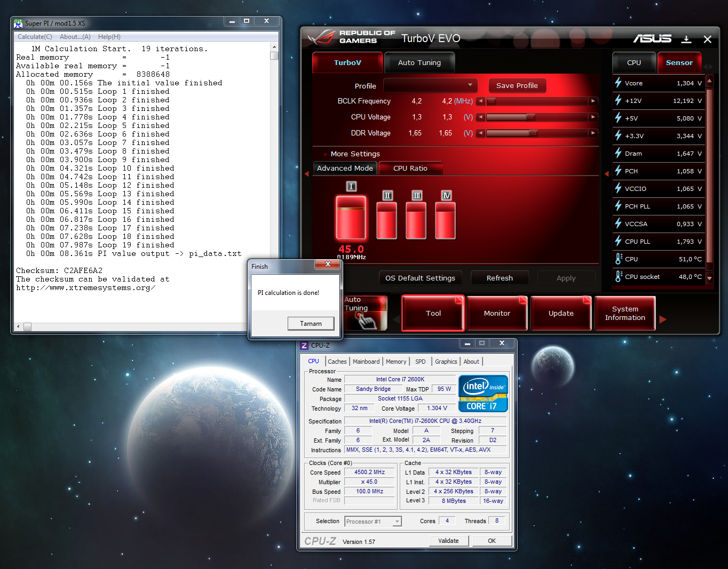This screenshot has width=728, height=569.
Task: Click the Tool button
Action: [433, 313]
